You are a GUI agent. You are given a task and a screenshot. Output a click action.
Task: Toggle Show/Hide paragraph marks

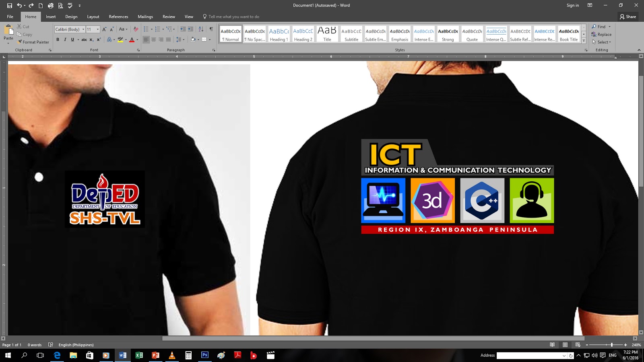coord(211,29)
